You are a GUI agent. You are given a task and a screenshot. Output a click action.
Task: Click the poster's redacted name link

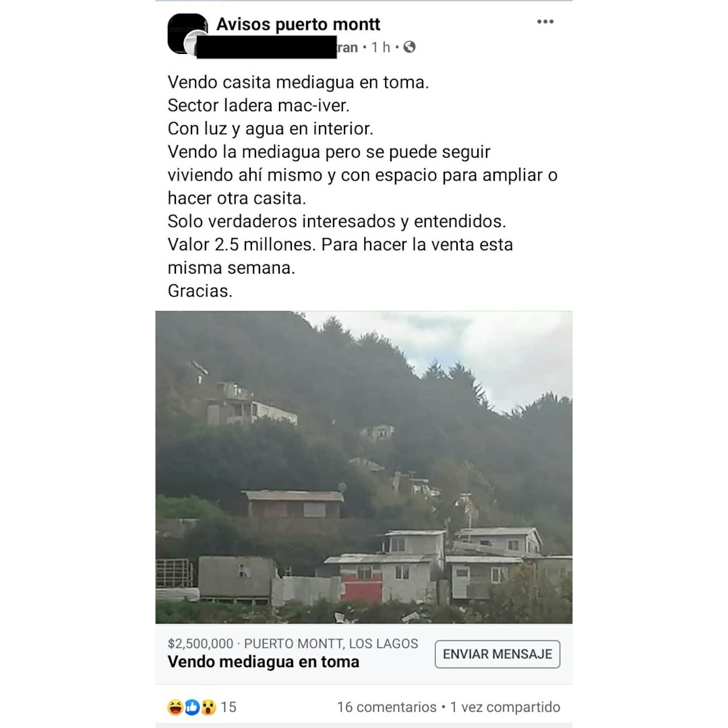[x=277, y=47]
